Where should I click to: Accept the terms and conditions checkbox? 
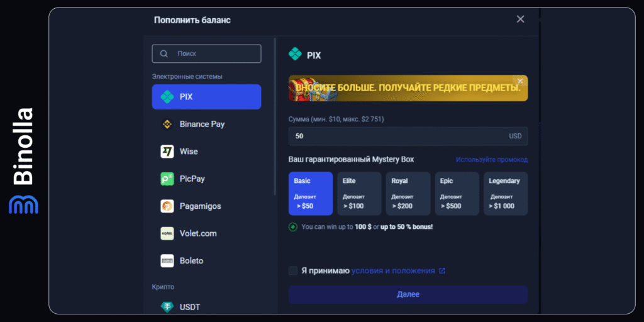tap(293, 271)
